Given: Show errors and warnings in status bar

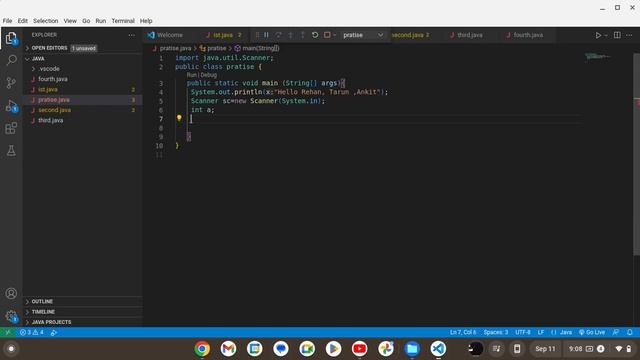Looking at the screenshot, I should (32, 332).
